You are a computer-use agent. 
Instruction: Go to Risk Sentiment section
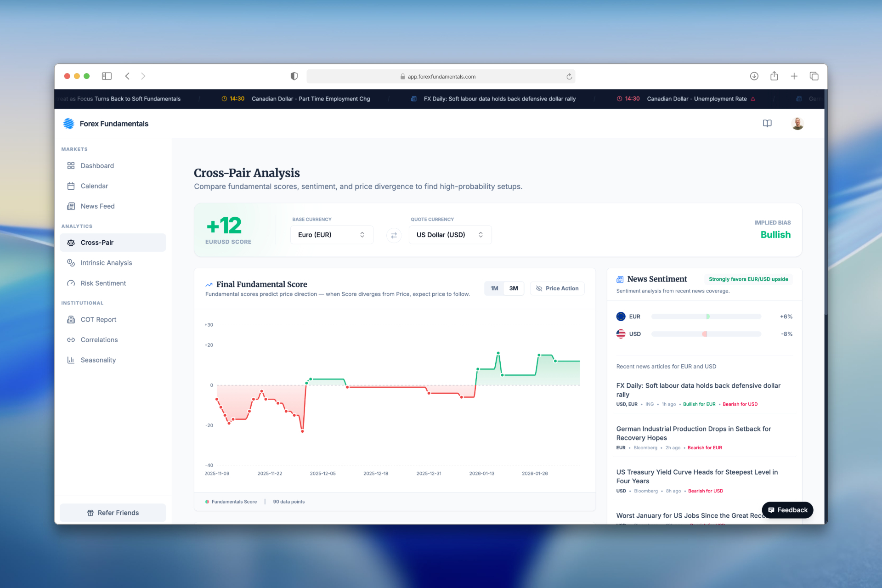click(x=103, y=283)
